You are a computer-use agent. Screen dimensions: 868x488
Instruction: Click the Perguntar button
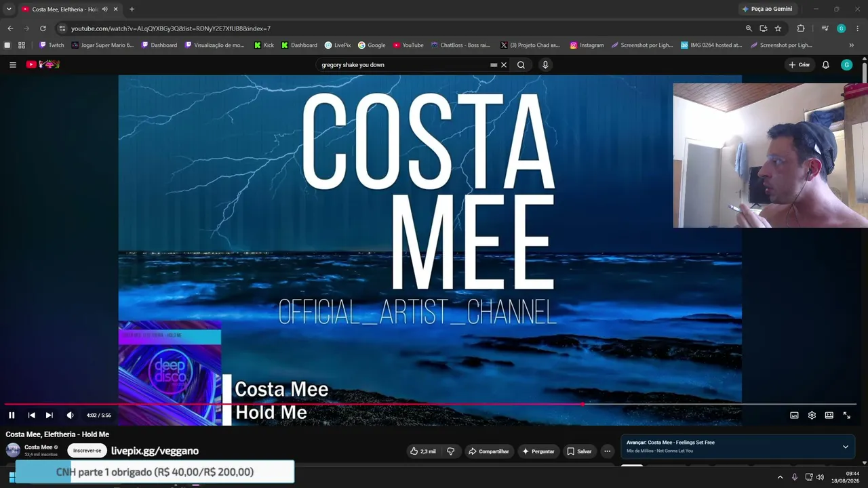coord(538,451)
